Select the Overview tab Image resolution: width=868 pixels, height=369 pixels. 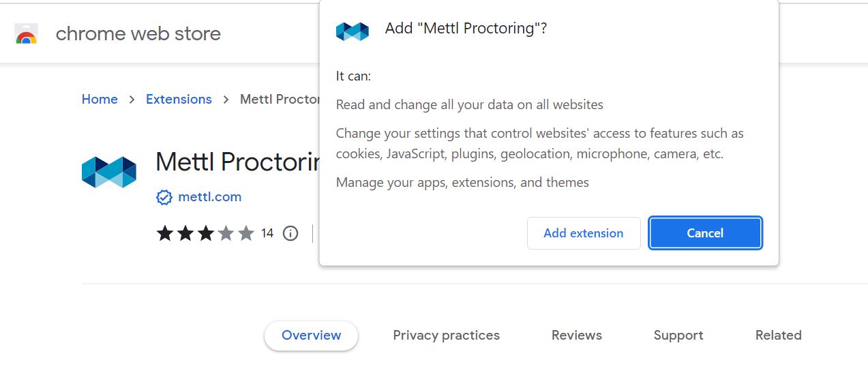point(311,336)
